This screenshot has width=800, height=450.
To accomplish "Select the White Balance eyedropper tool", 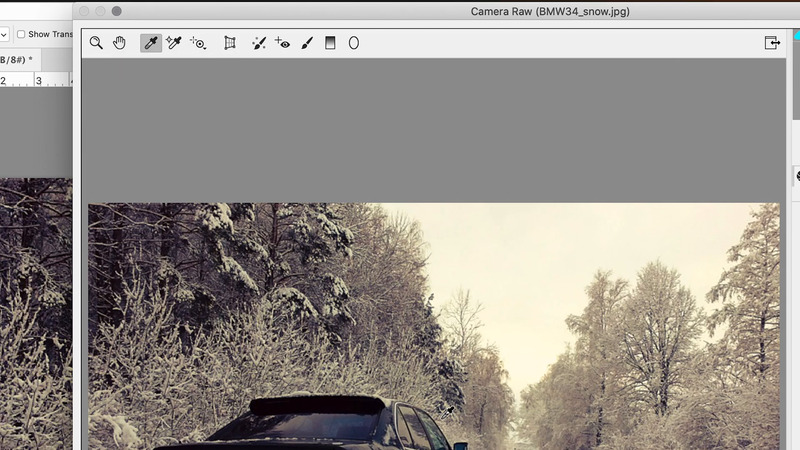I will [151, 43].
